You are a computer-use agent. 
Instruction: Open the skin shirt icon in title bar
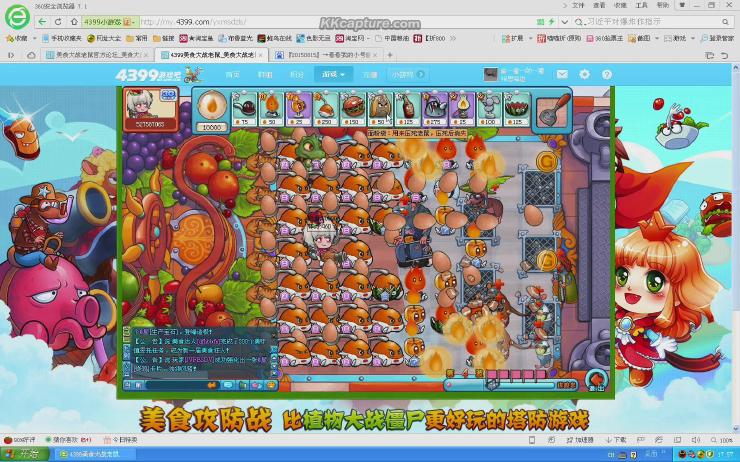[682, 5]
